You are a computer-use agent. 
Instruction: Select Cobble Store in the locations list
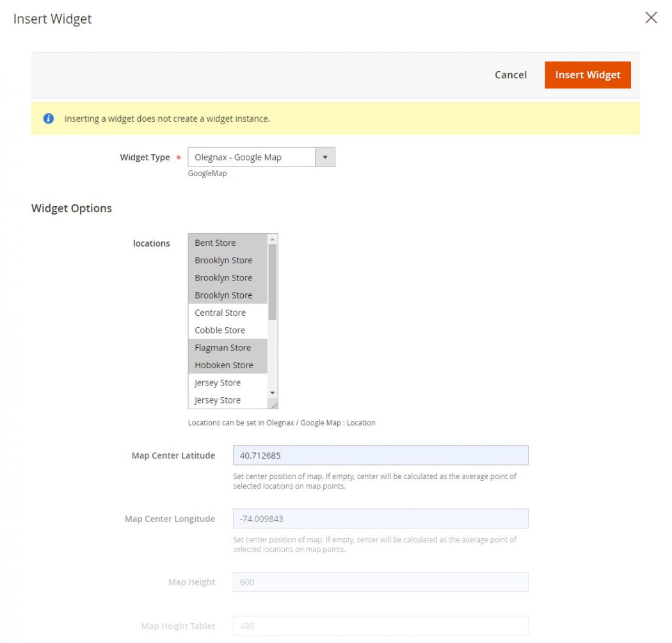pos(220,330)
